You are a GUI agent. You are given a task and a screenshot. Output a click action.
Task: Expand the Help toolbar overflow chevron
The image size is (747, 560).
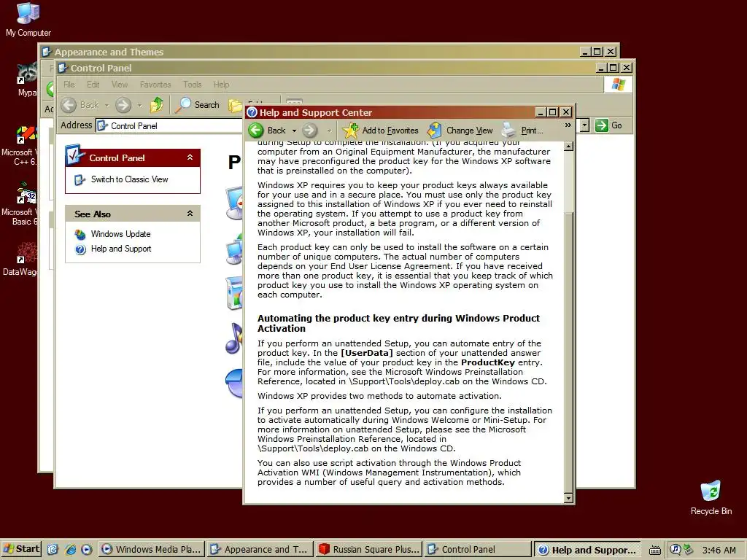568,125
